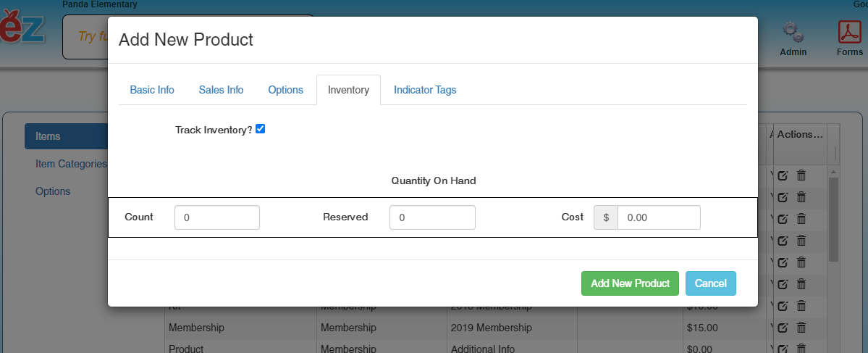Click edit icon for 2019 Membership row

[783, 328]
